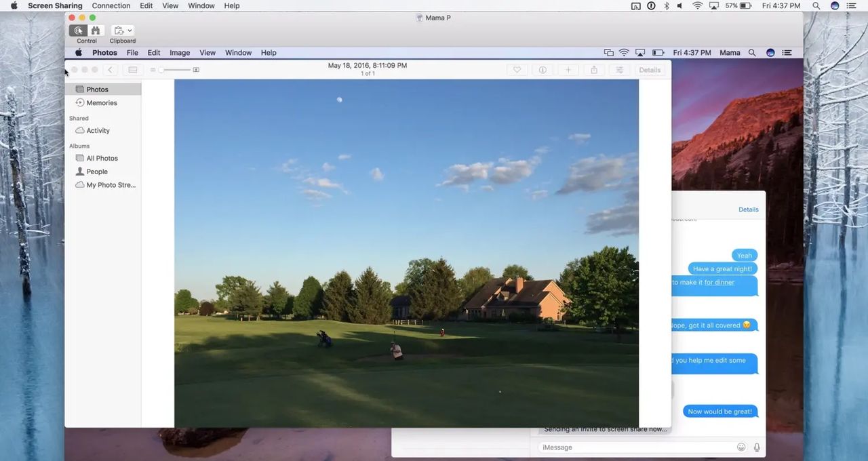Switch to Observe mode binoculars button
868x461 pixels.
[x=96, y=31]
